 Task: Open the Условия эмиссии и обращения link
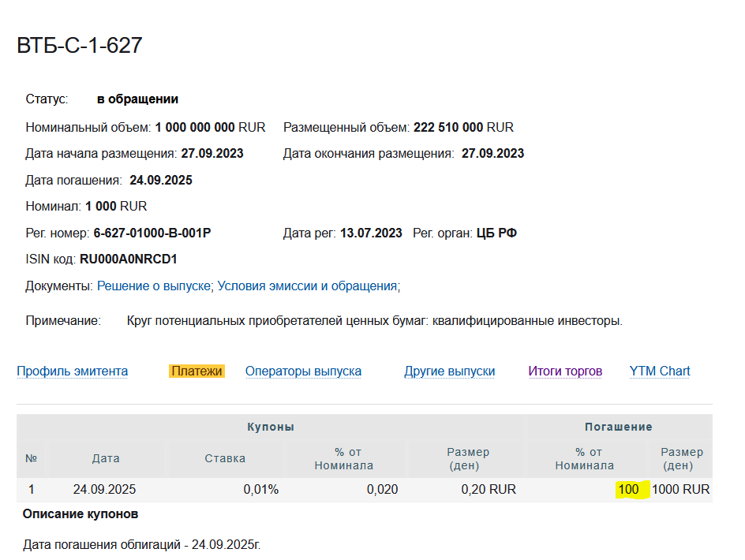308,286
